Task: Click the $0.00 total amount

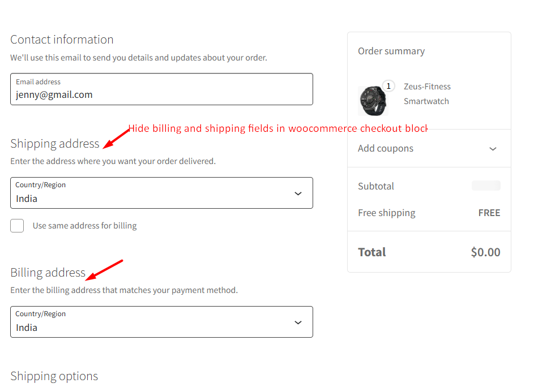Action: (x=485, y=252)
